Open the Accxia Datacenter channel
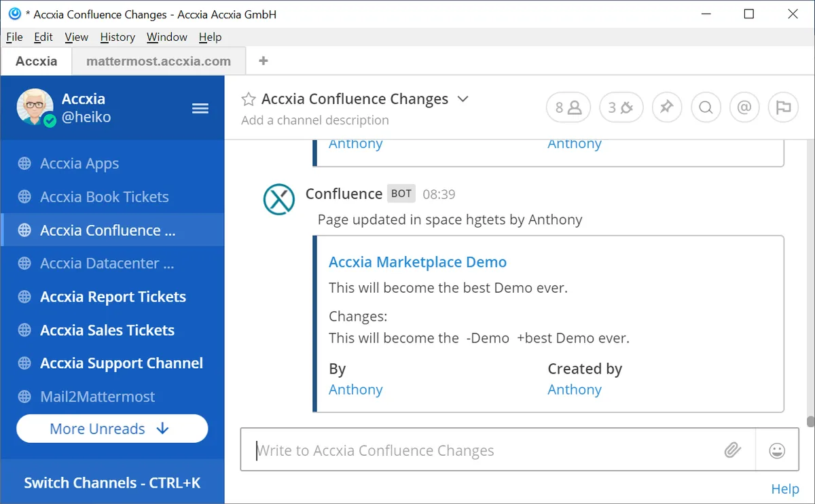Image resolution: width=815 pixels, height=504 pixels. 112,264
